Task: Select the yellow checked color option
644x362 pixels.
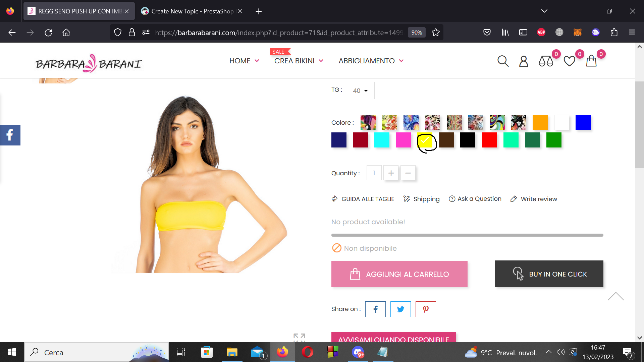Action: (425, 140)
